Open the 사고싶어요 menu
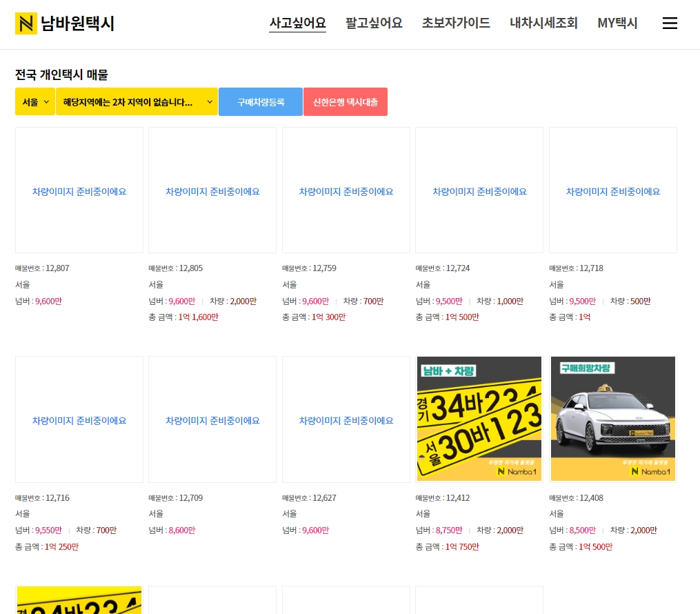Image resolution: width=700 pixels, height=614 pixels. [x=297, y=23]
